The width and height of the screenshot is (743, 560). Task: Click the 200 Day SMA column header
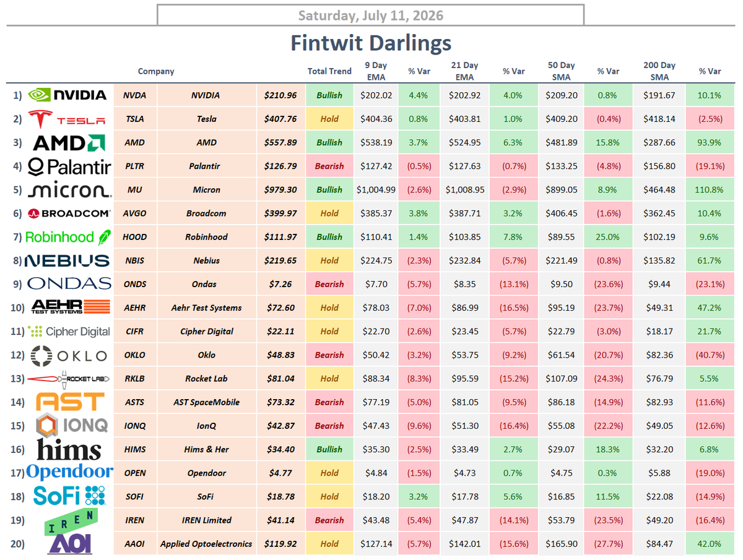(659, 71)
